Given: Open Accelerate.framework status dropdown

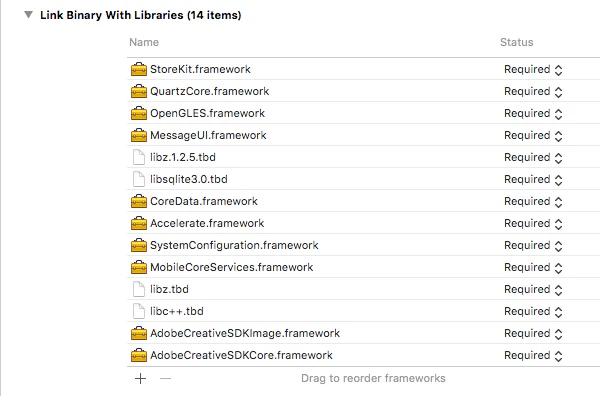Looking at the screenshot, I should click(x=533, y=224).
